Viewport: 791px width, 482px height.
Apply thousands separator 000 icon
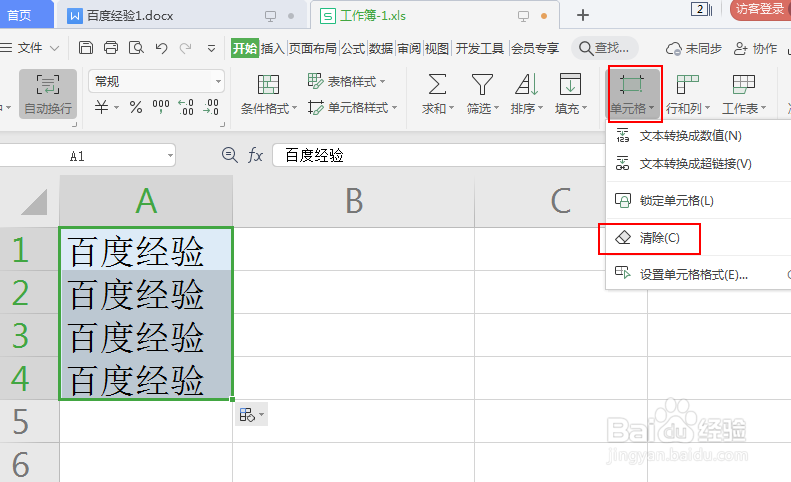161,107
